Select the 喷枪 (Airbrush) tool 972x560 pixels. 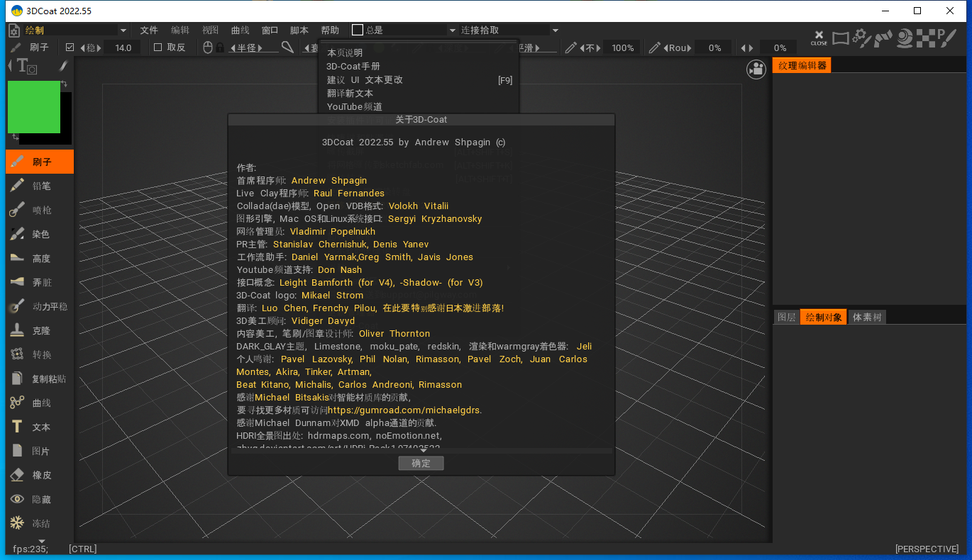(x=39, y=210)
